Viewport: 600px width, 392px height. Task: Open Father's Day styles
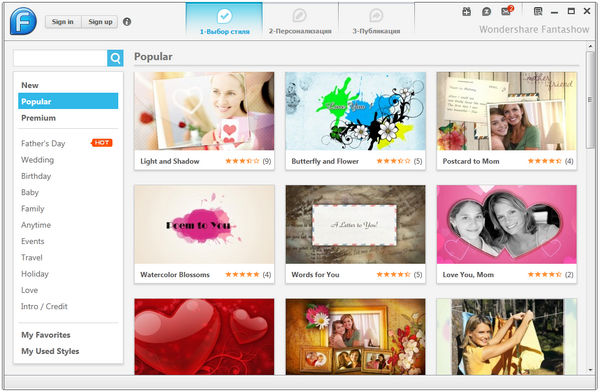coord(43,143)
